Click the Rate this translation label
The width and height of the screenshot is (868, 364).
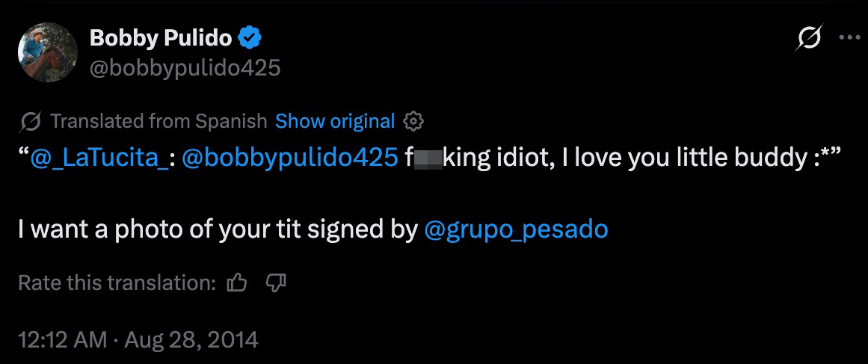(x=117, y=283)
